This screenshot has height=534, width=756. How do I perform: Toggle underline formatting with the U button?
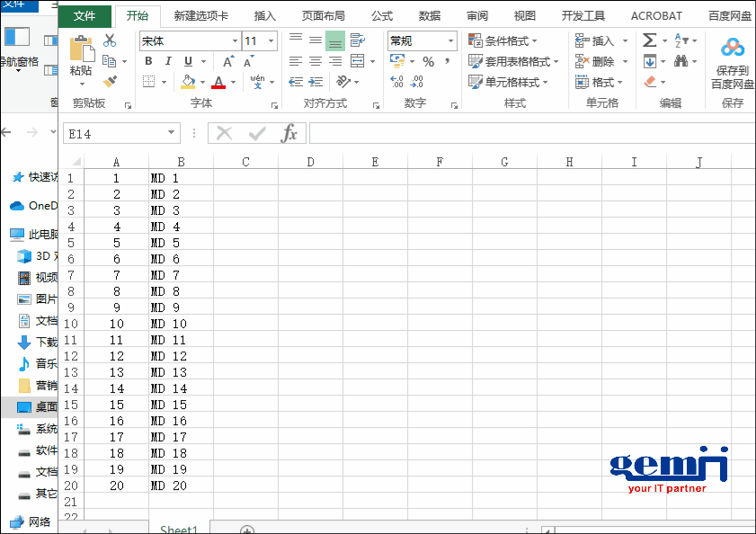[x=187, y=61]
